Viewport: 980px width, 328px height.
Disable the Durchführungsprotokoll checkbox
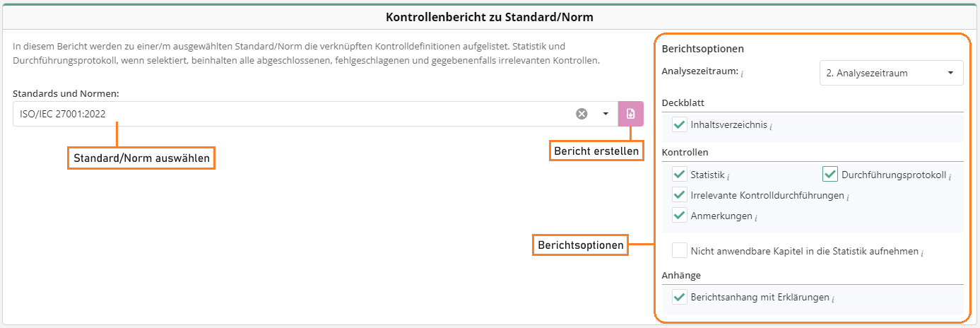pyautogui.click(x=830, y=175)
